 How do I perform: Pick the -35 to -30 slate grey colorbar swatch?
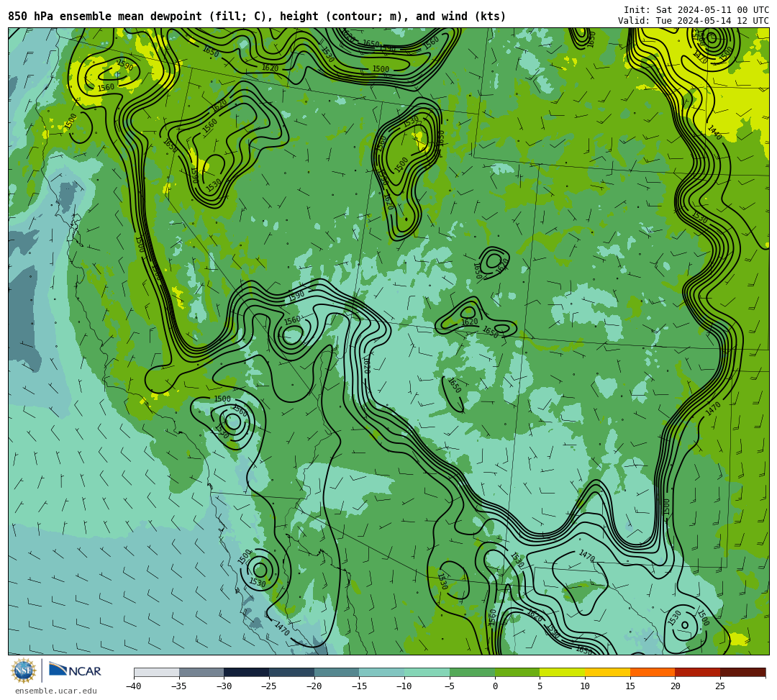click(201, 672)
